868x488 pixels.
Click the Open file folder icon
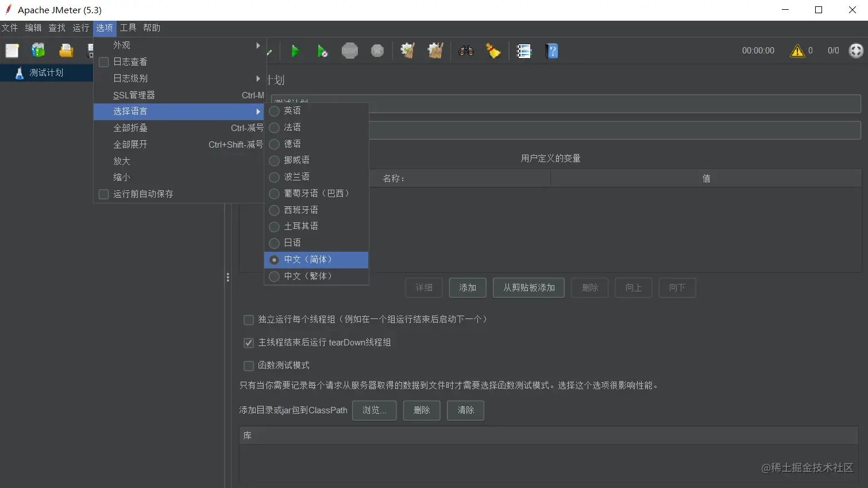tap(66, 51)
